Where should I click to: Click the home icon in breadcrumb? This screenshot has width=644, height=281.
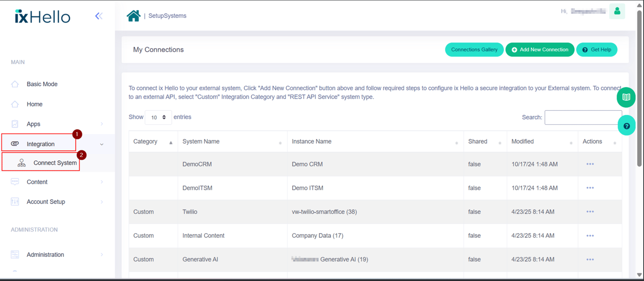click(x=133, y=16)
